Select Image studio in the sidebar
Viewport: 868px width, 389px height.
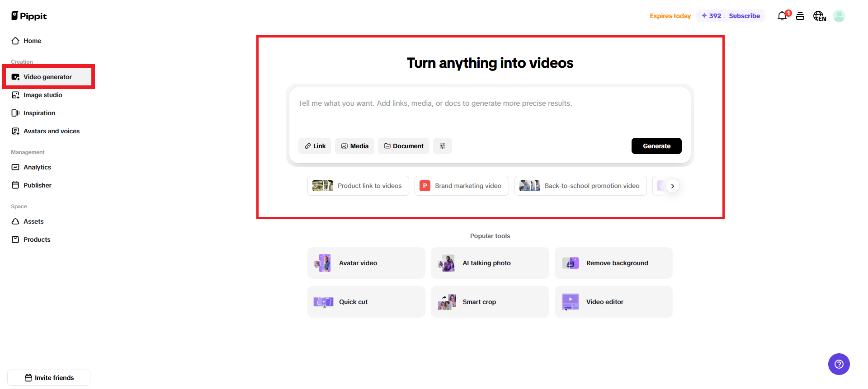[x=42, y=95]
